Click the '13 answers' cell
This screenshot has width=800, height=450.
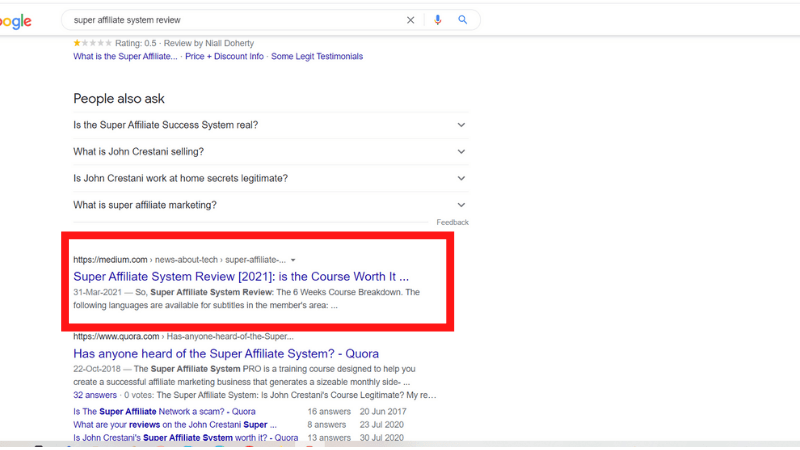(329, 438)
